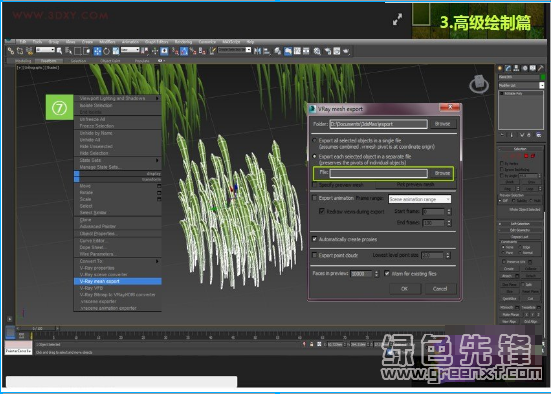Collapse the Selection rollout header

point(520,149)
